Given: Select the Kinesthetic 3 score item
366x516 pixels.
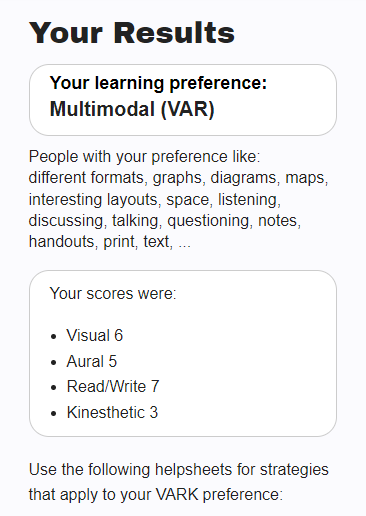Looking at the screenshot, I should pyautogui.click(x=112, y=412).
